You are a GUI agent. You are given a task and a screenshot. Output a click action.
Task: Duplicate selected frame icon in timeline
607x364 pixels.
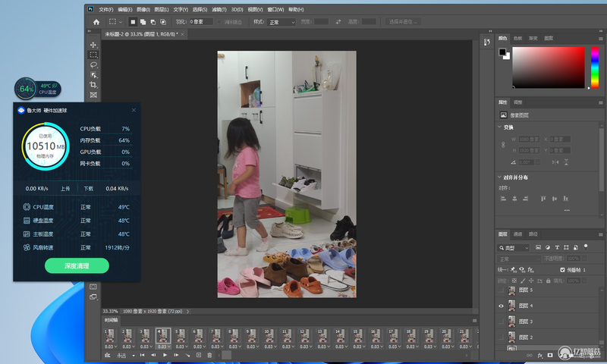199,355
